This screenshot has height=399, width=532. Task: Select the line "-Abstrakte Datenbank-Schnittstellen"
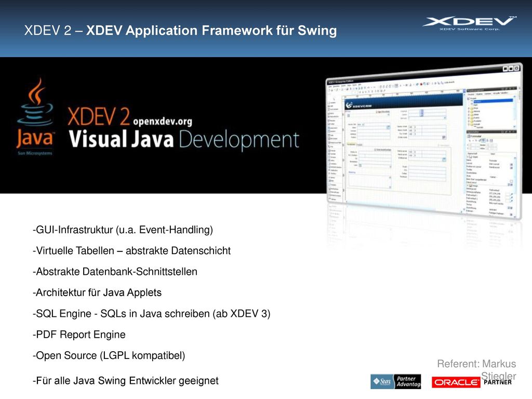tap(115, 272)
